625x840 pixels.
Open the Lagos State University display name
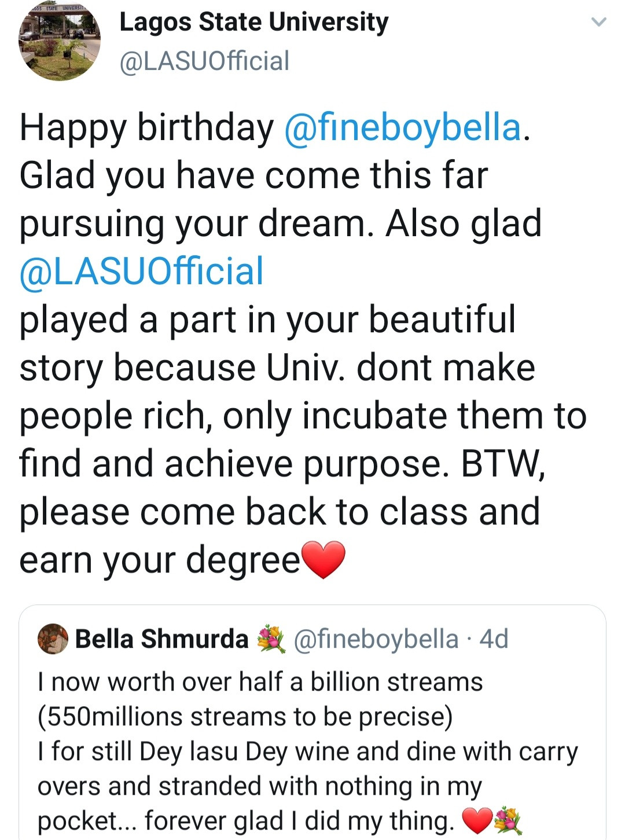pyautogui.click(x=253, y=22)
